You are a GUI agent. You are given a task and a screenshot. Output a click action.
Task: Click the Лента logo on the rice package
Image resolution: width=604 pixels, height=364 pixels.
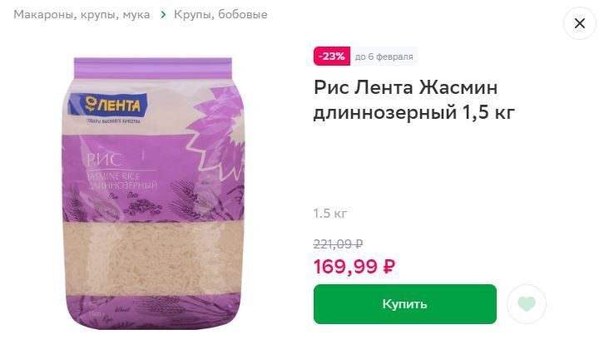pos(107,105)
